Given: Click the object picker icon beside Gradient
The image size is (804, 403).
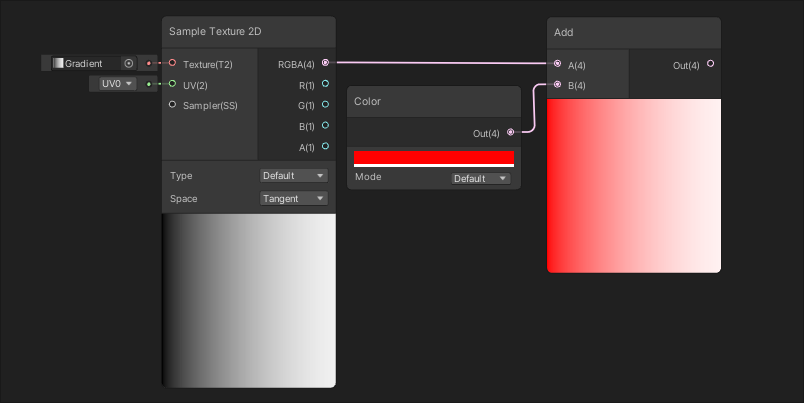Looking at the screenshot, I should [x=128, y=63].
